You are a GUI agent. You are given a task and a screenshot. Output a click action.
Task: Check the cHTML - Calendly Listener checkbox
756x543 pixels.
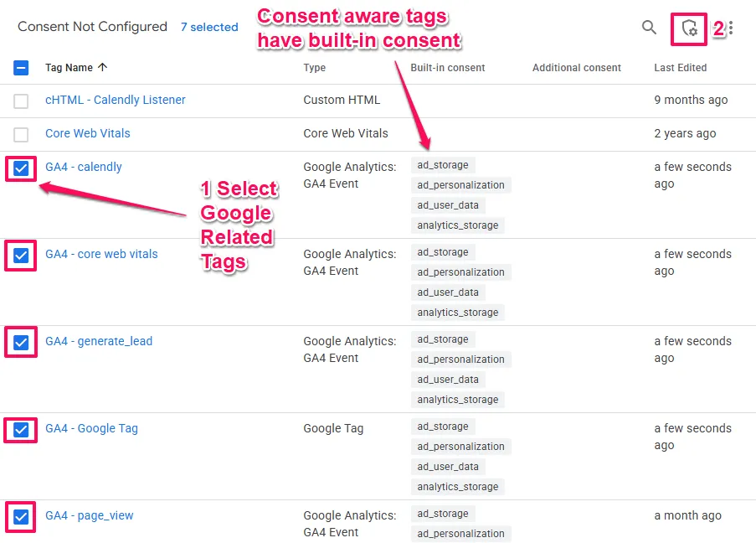22,101
